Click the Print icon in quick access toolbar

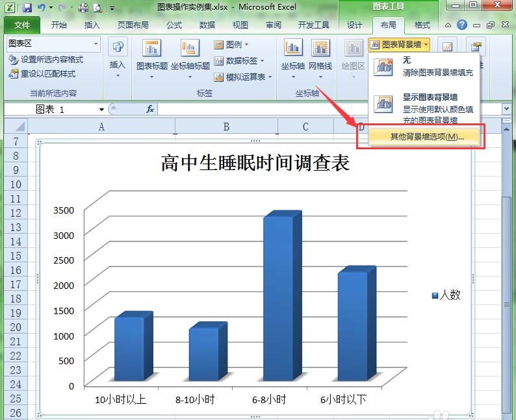click(83, 7)
